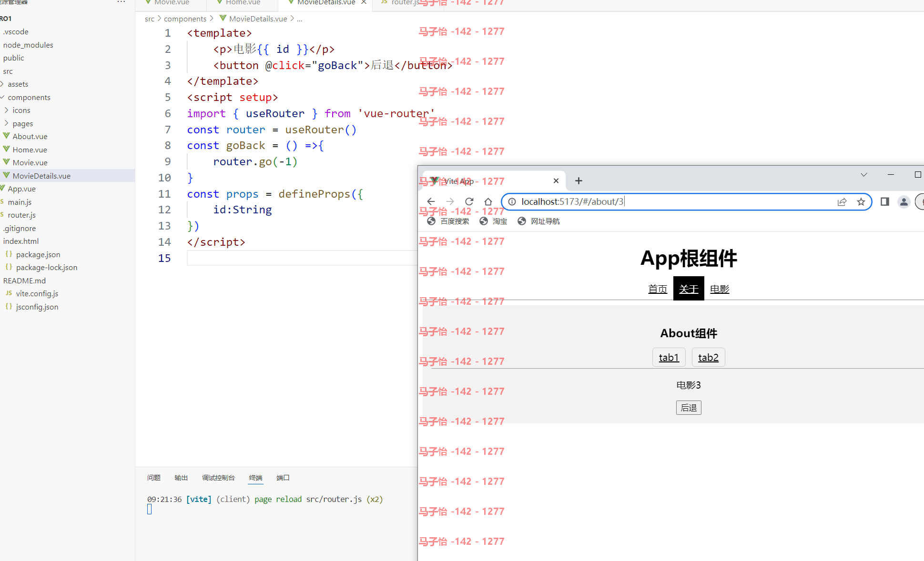Open About.vue in the explorer

[30, 136]
